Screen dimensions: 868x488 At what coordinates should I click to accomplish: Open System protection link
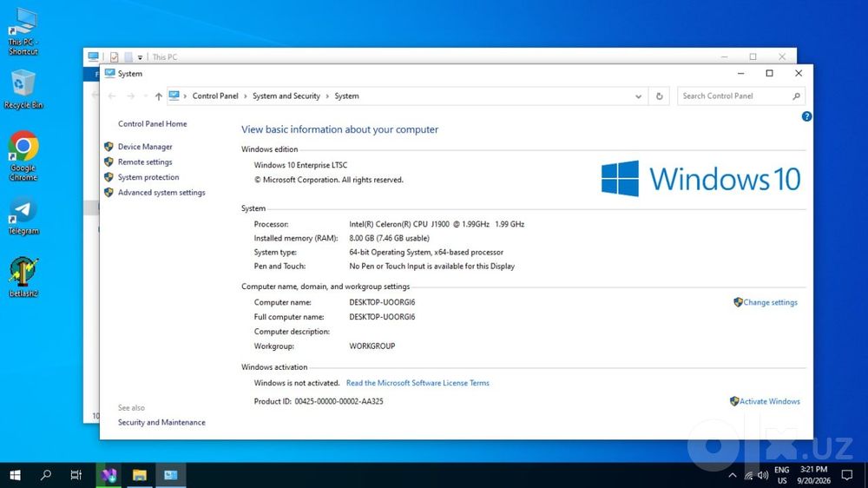click(x=148, y=177)
